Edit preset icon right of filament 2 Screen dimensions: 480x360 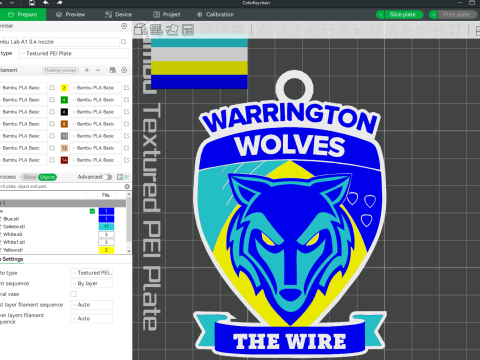pos(127,88)
